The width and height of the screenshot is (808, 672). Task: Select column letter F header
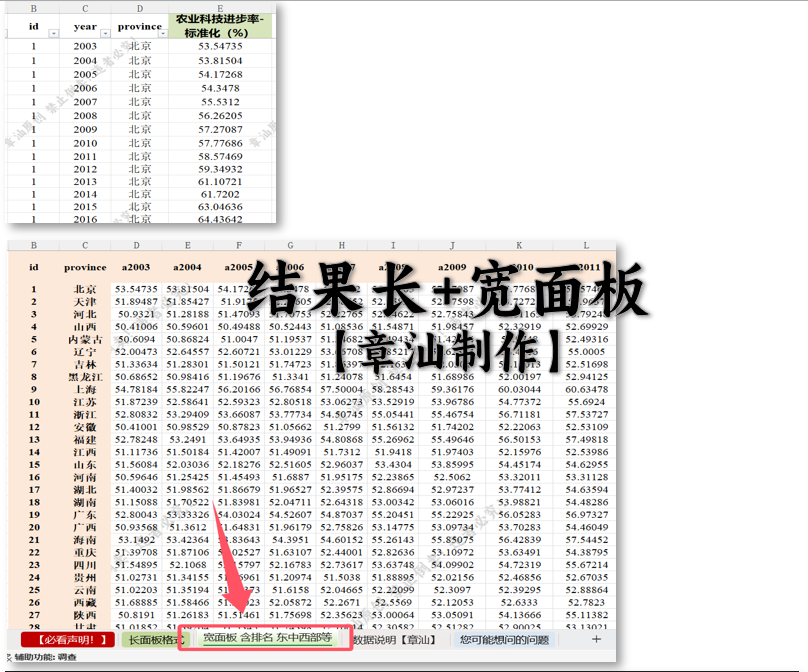(x=239, y=245)
